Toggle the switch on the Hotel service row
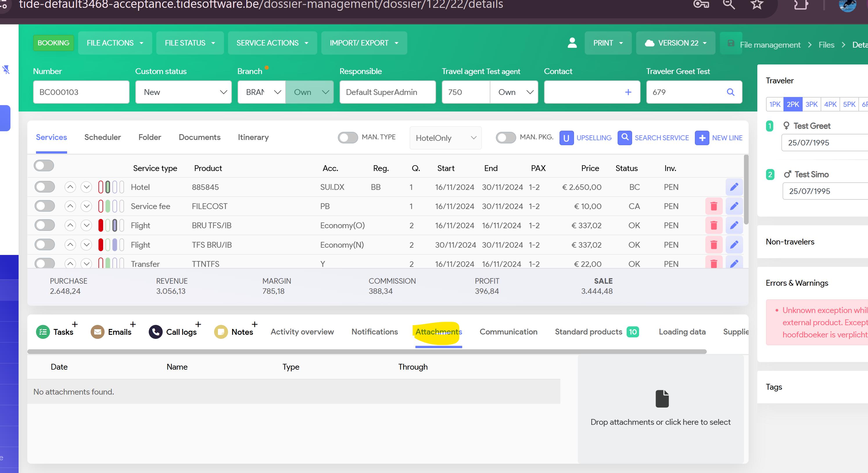The height and width of the screenshot is (473, 868). (x=44, y=187)
